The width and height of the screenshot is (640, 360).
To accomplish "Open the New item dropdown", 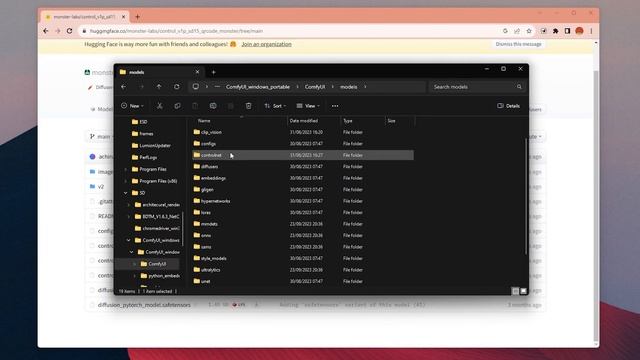I will [x=132, y=106].
